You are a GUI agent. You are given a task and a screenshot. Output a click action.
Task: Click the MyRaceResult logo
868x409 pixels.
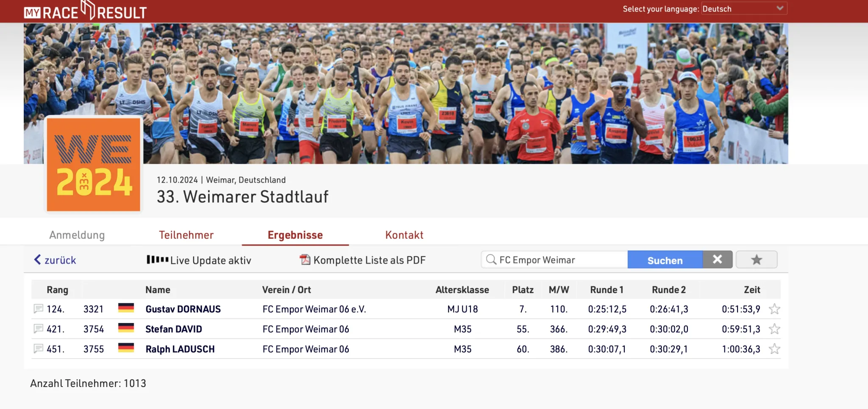[x=85, y=11]
